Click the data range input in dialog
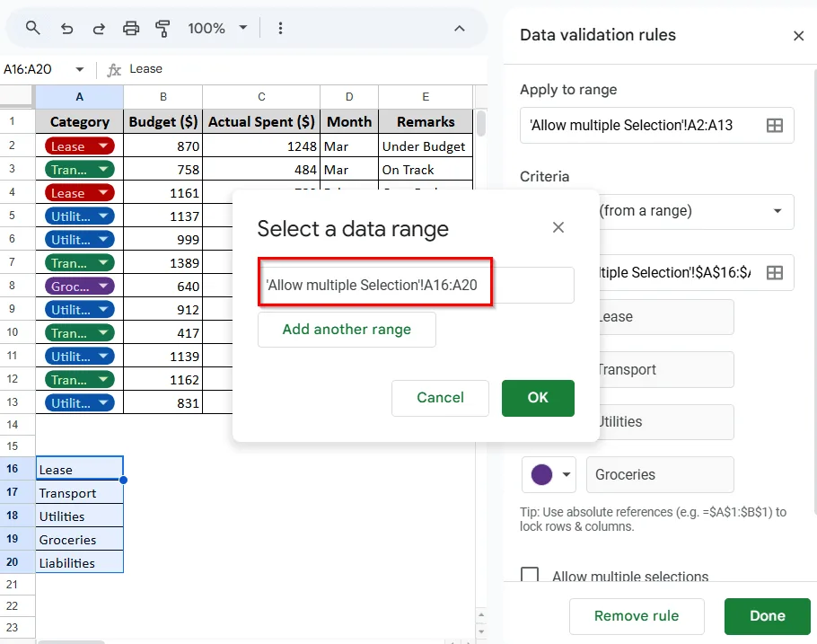The width and height of the screenshot is (817, 644). point(417,286)
